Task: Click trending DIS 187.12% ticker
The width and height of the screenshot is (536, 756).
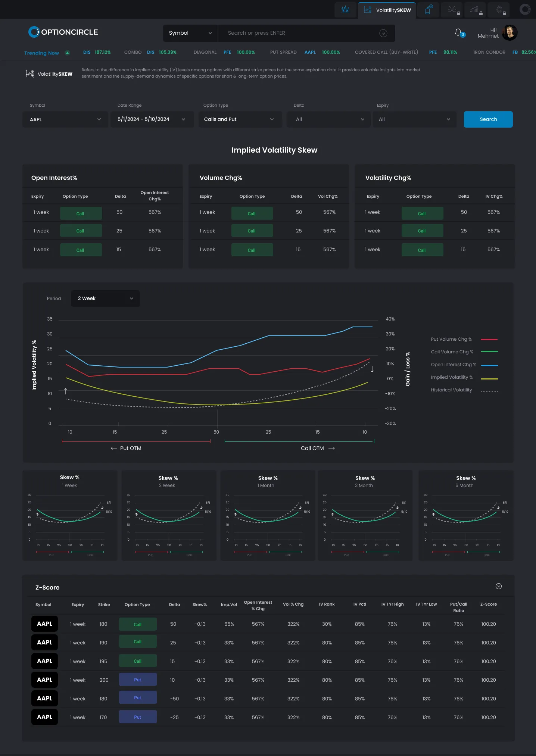Action: (x=97, y=52)
